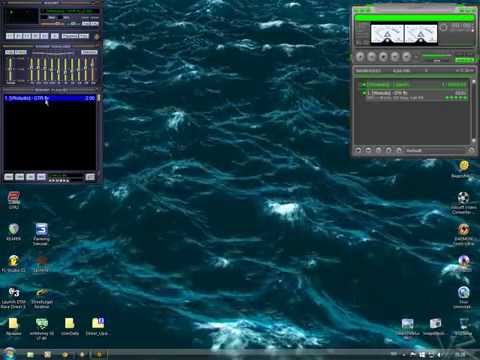Click the classic playlist scrollbar handle

point(99,98)
